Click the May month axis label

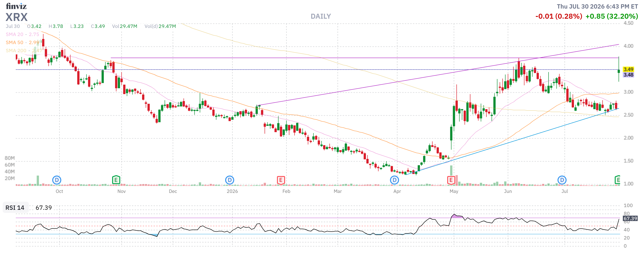pyautogui.click(x=454, y=191)
